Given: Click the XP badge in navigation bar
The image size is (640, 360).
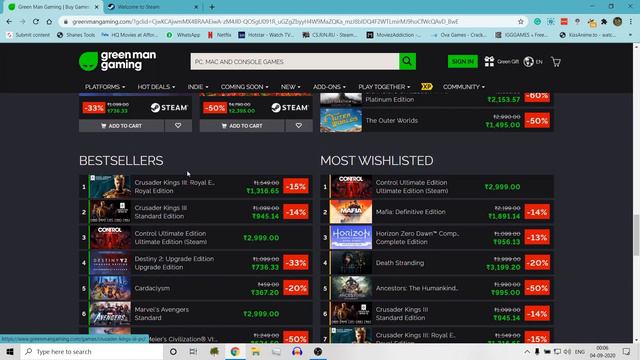Looking at the screenshot, I should click(427, 87).
